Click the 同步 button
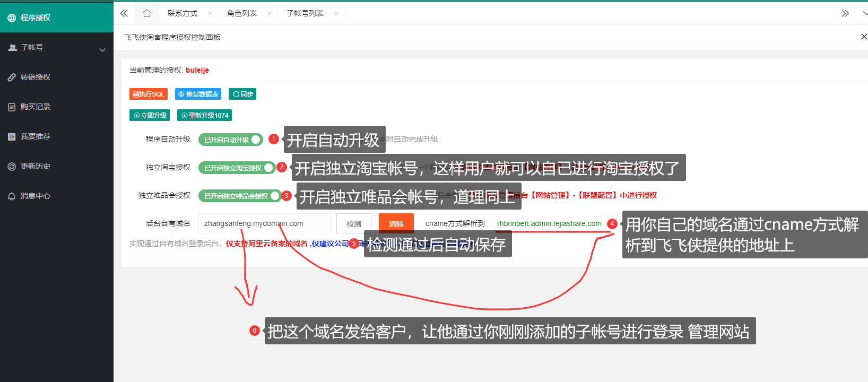 242,94
